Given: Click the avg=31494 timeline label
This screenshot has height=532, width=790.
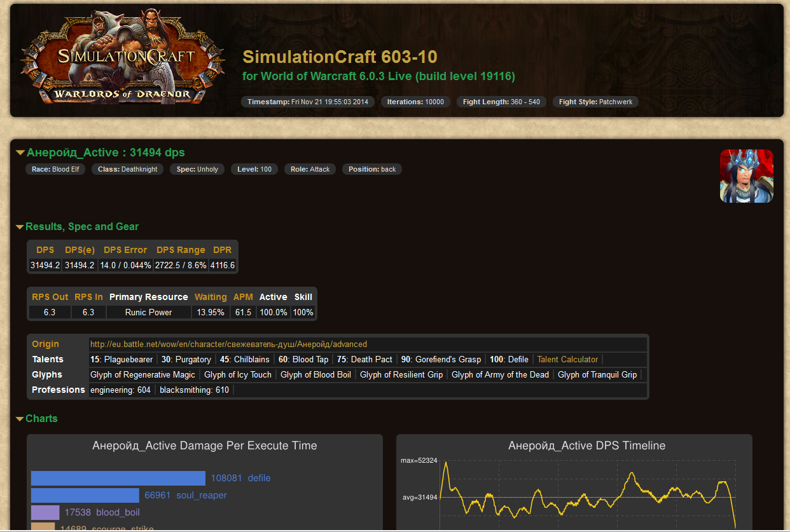Looking at the screenshot, I should (x=420, y=497).
